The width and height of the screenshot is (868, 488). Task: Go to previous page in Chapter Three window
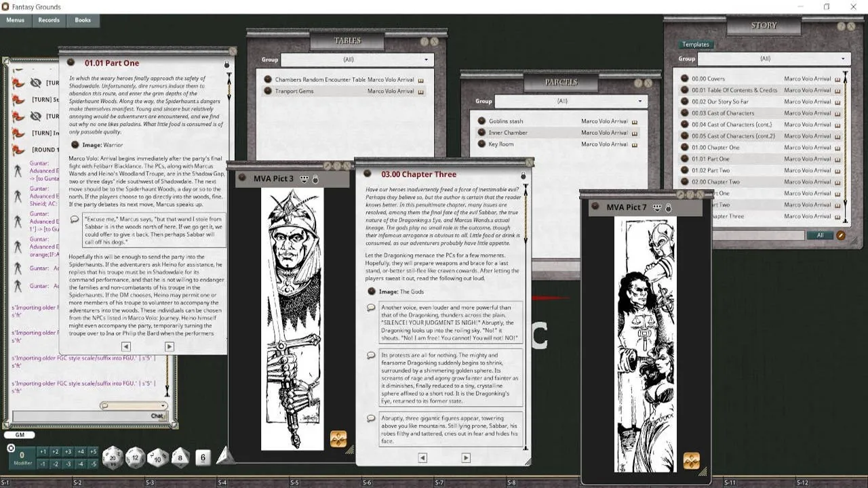(x=422, y=457)
